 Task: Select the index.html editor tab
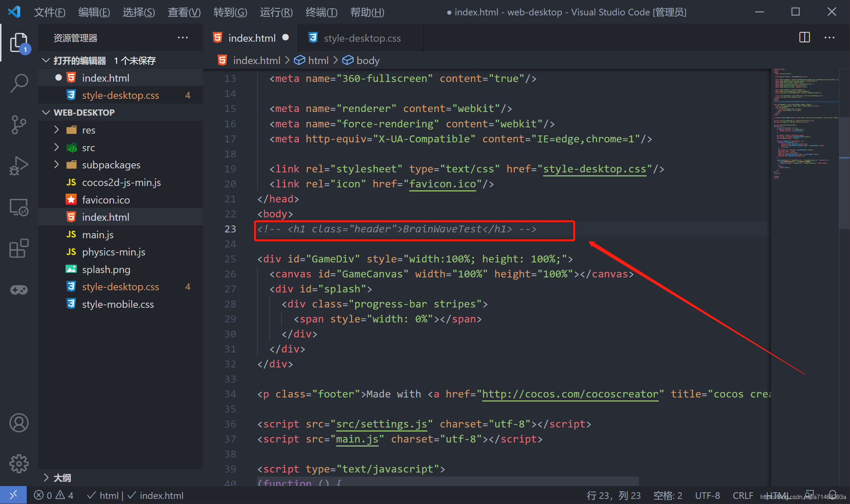click(251, 38)
